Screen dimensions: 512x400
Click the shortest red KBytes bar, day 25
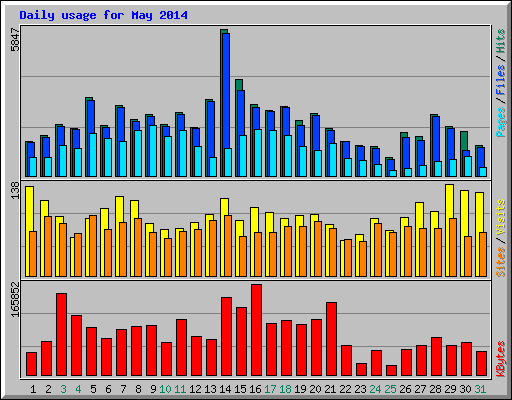point(391,371)
